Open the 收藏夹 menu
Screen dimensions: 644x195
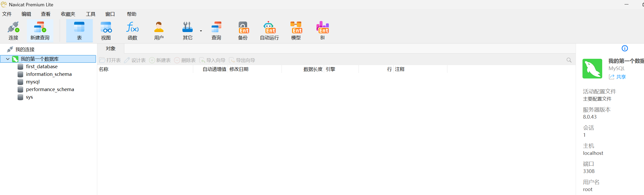(x=68, y=14)
